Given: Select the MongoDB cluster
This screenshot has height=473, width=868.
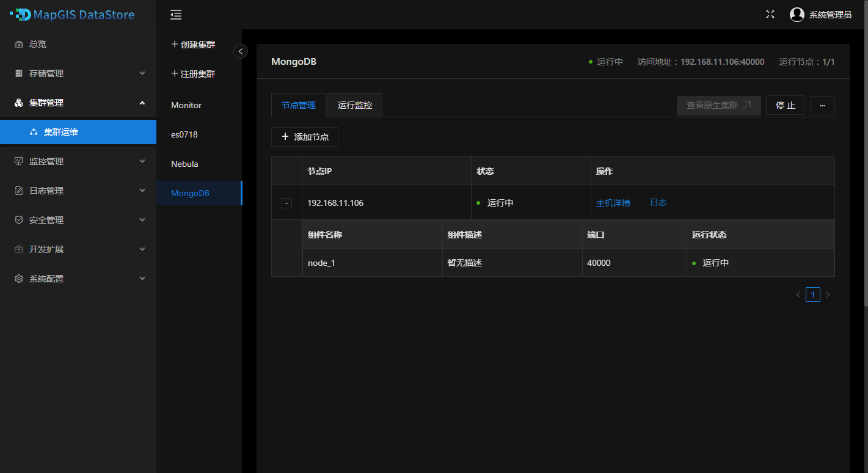Looking at the screenshot, I should pyautogui.click(x=199, y=193).
